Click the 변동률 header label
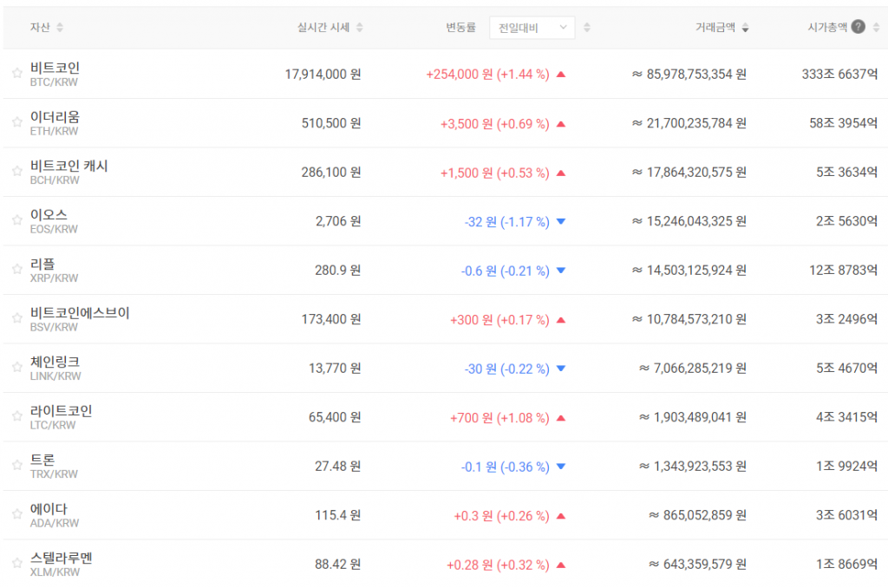The width and height of the screenshot is (888, 588). (461, 27)
